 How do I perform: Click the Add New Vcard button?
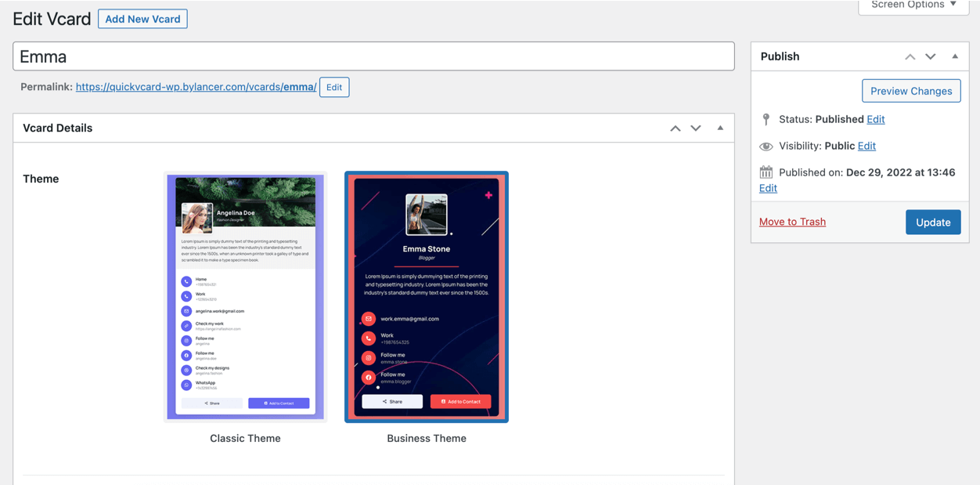click(x=142, y=19)
